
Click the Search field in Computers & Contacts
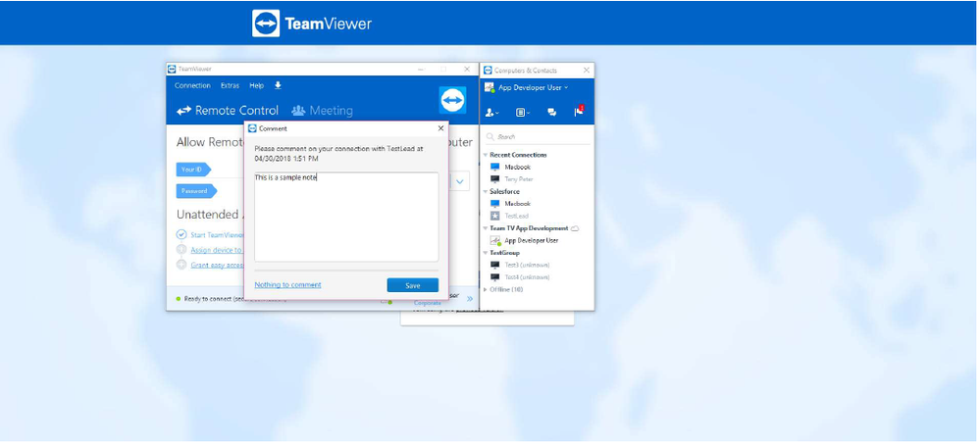(539, 137)
